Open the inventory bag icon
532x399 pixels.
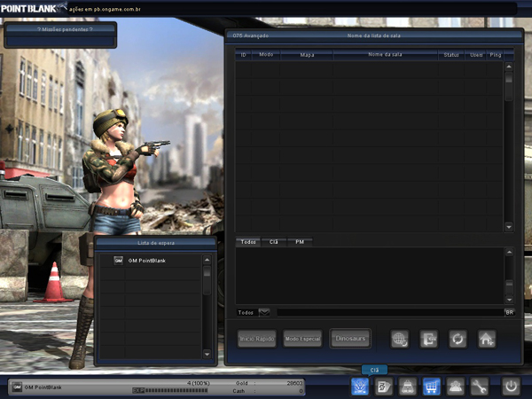(408, 386)
